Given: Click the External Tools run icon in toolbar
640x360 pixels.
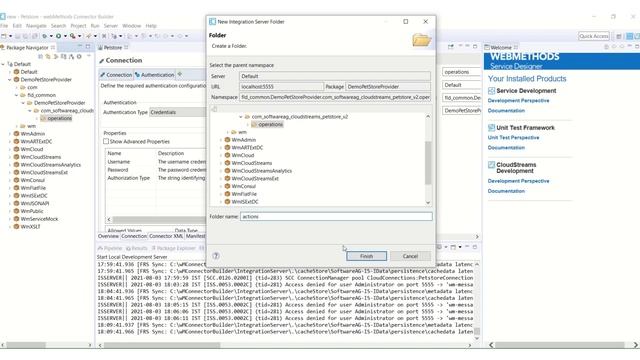Looking at the screenshot, I should click(x=72, y=36).
